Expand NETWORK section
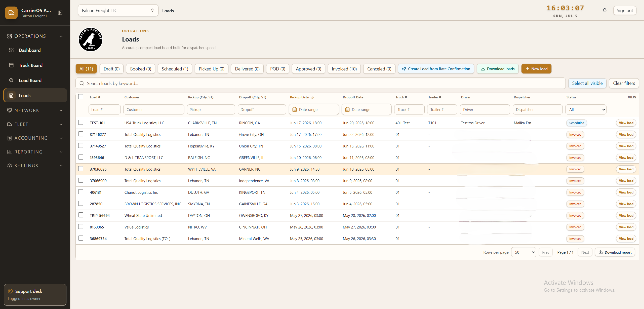Screen dimensions: 644x309 pyautogui.click(x=35, y=110)
